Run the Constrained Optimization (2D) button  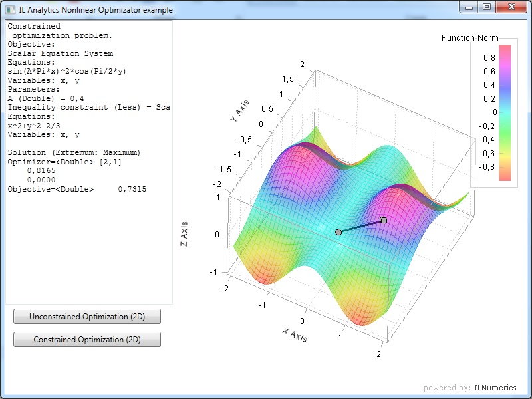click(x=87, y=340)
